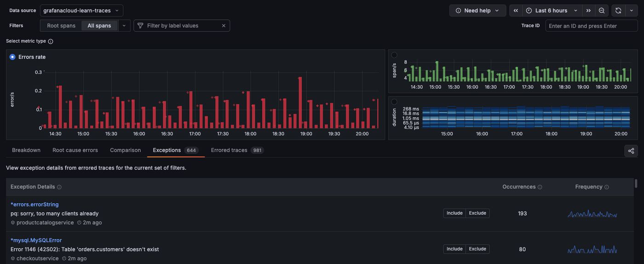Click info icon beside Frequency column
This screenshot has height=264, width=644.
pos(606,187)
